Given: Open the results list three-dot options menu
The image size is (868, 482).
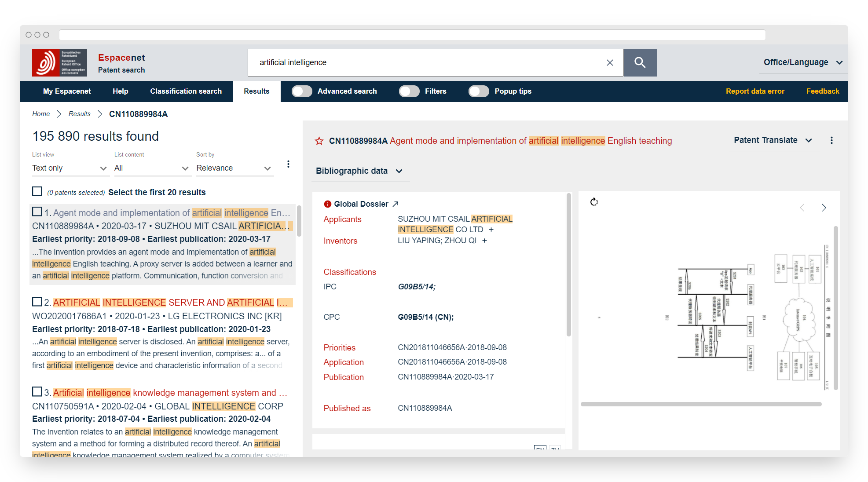Looking at the screenshot, I should (288, 164).
